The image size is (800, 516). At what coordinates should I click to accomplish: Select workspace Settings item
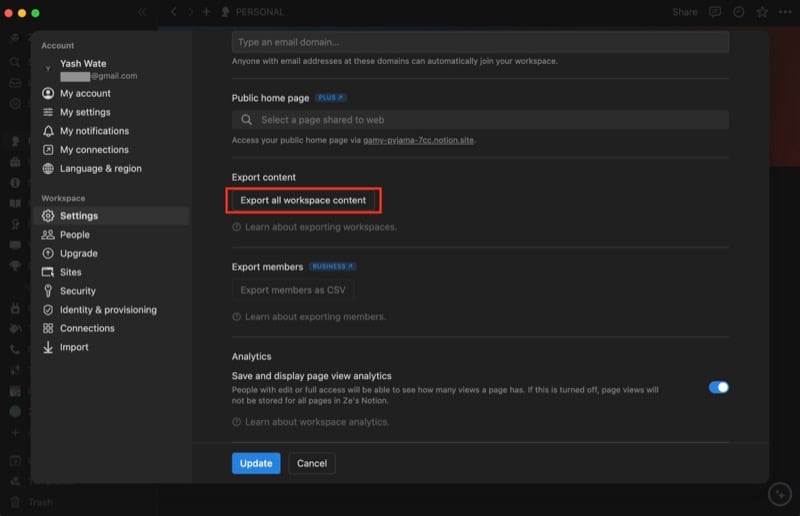112,216
